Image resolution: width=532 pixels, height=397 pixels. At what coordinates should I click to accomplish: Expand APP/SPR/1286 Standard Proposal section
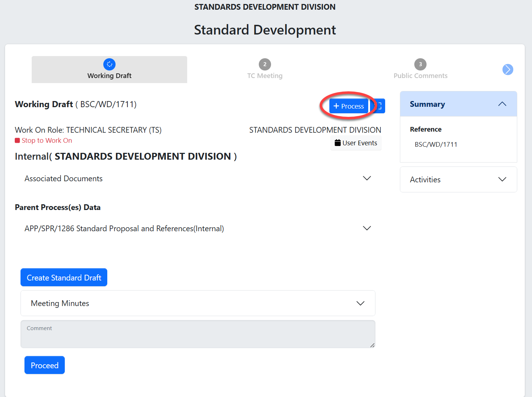coord(367,228)
